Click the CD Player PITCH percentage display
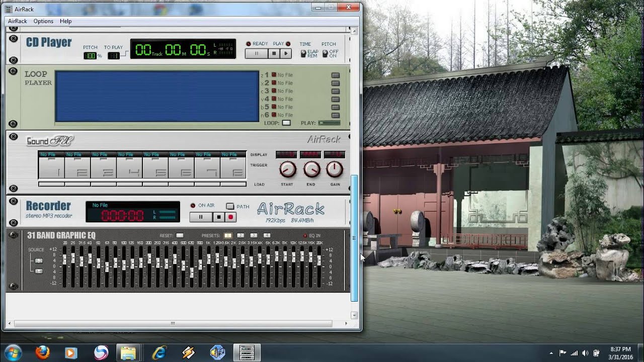 point(90,56)
